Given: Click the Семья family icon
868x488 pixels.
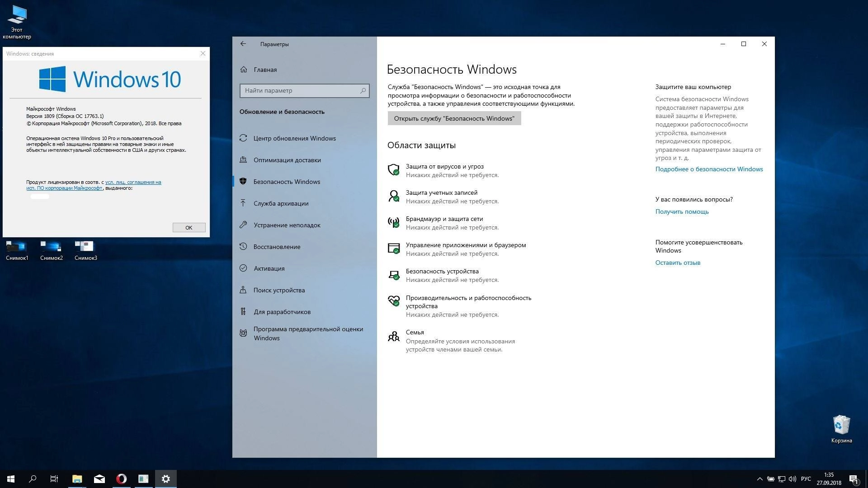Looking at the screenshot, I should pos(393,336).
